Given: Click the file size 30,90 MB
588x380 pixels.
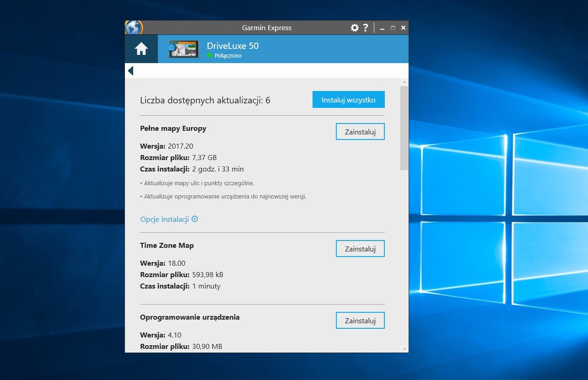Looking at the screenshot, I should click(x=207, y=347).
